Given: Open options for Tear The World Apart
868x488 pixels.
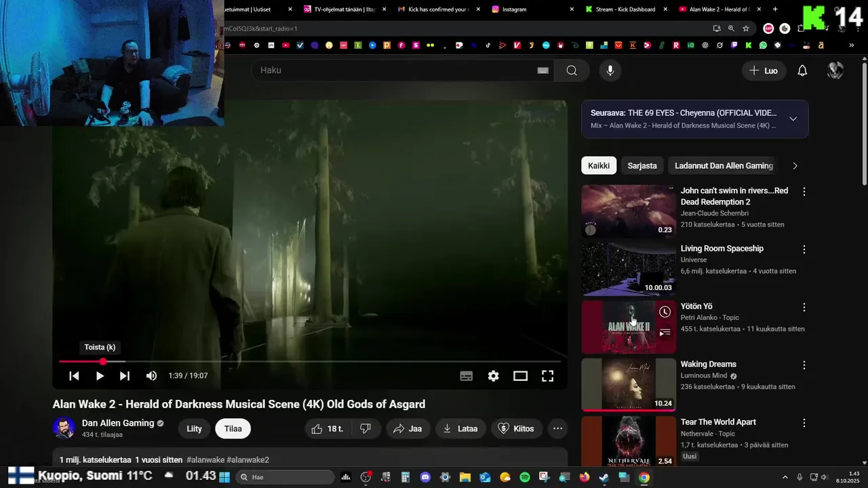Looking at the screenshot, I should 804,422.
